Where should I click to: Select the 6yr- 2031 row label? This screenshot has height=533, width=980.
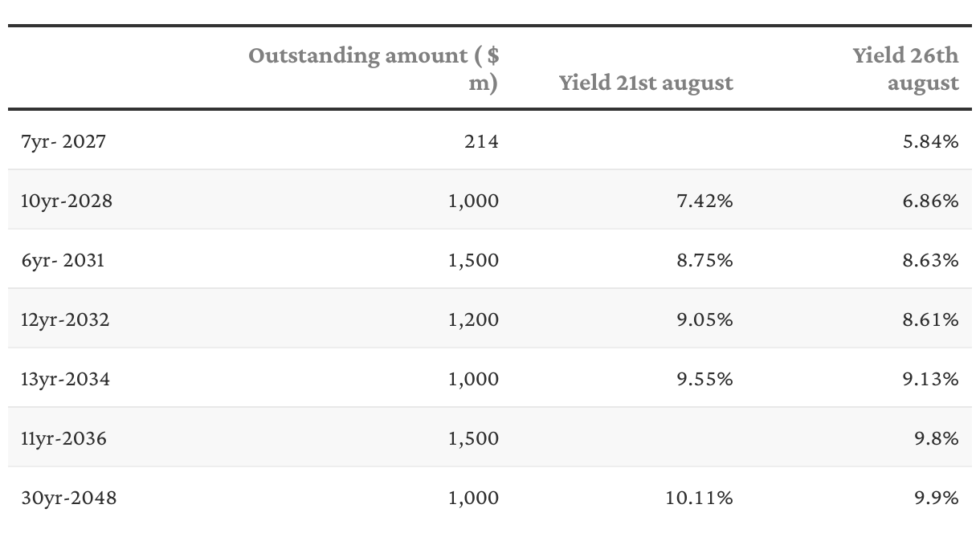(x=63, y=260)
